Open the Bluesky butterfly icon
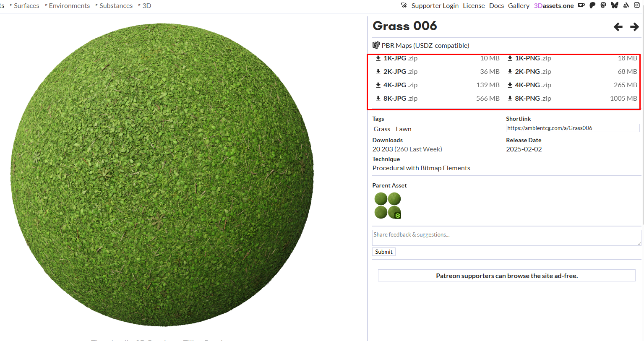This screenshot has width=644, height=341. coord(615,5)
